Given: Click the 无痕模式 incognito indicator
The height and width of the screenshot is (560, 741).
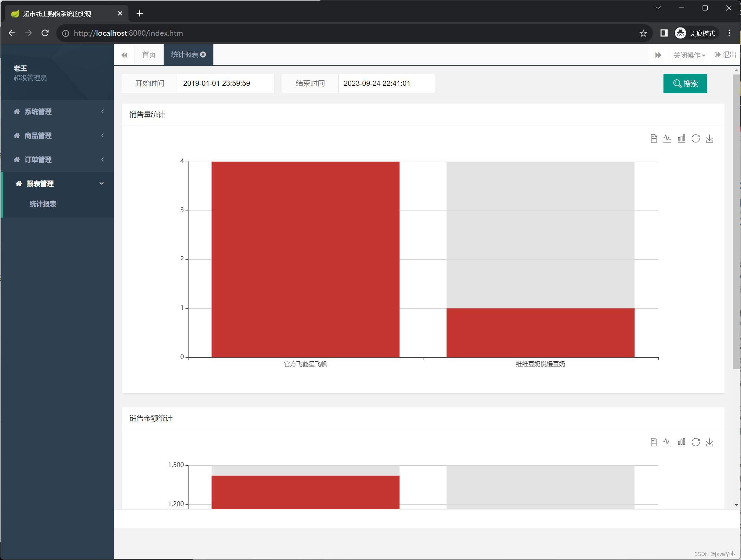Looking at the screenshot, I should coord(696,33).
